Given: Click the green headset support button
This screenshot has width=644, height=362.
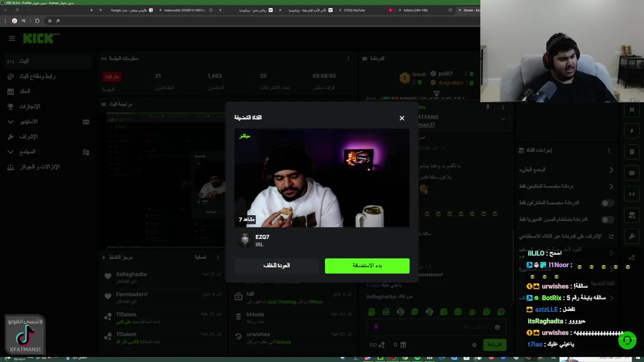Looking at the screenshot, I should click(x=627, y=341).
